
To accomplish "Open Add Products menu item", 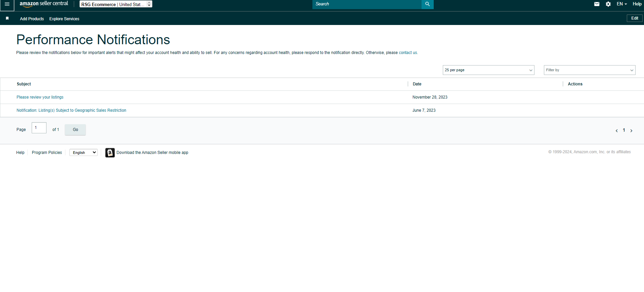I will (32, 19).
